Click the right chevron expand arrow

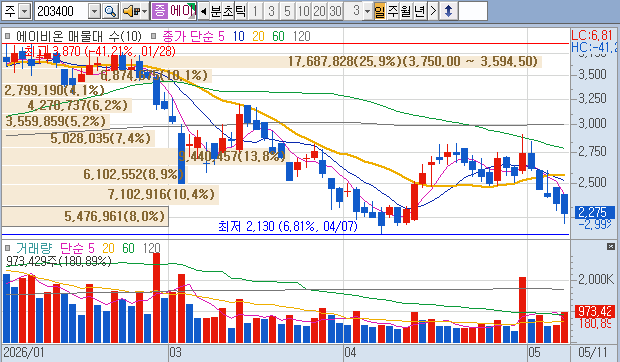pos(433,11)
